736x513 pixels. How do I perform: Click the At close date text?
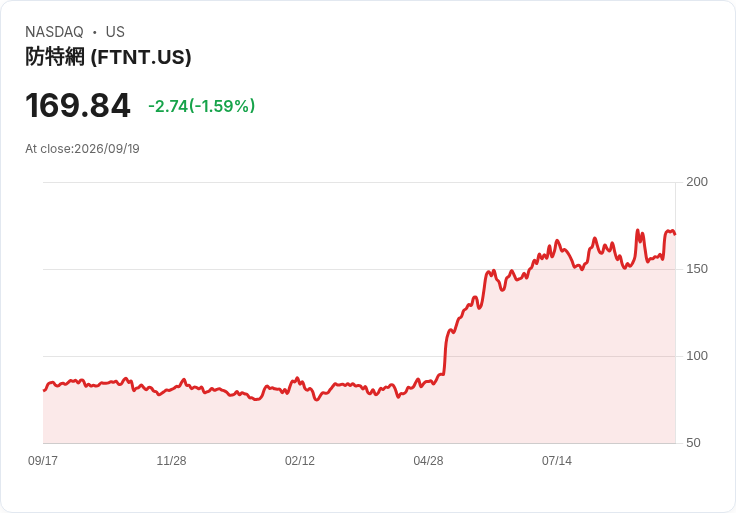(82, 149)
